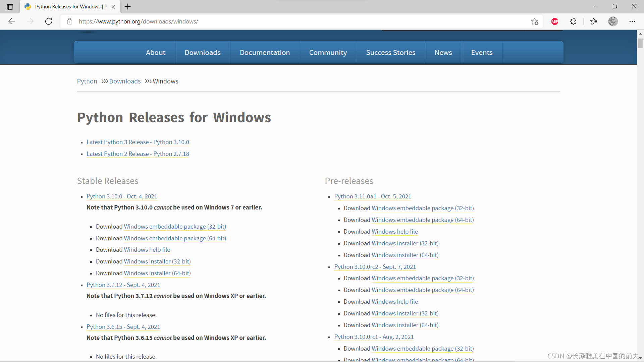
Task: Click the browser Forward arrow
Action: (x=30, y=21)
